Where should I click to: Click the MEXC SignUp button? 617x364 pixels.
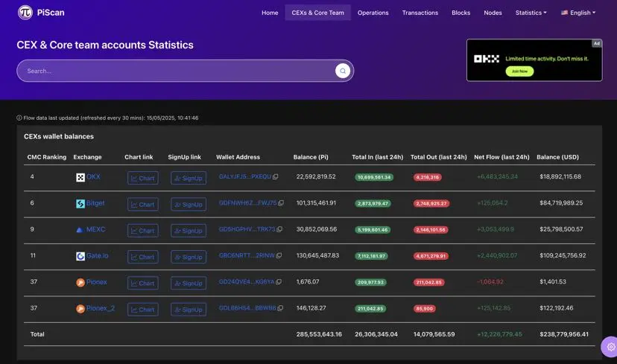point(189,231)
